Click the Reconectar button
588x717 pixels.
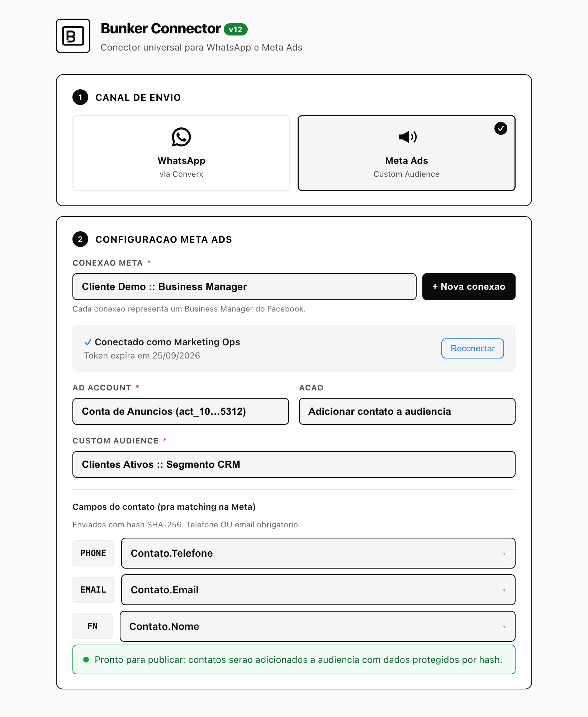pos(473,348)
